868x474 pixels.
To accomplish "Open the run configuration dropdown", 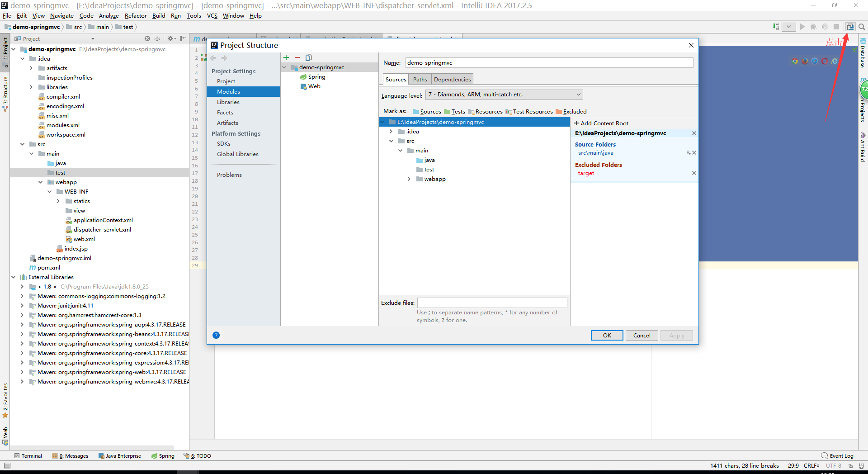I will (789, 27).
